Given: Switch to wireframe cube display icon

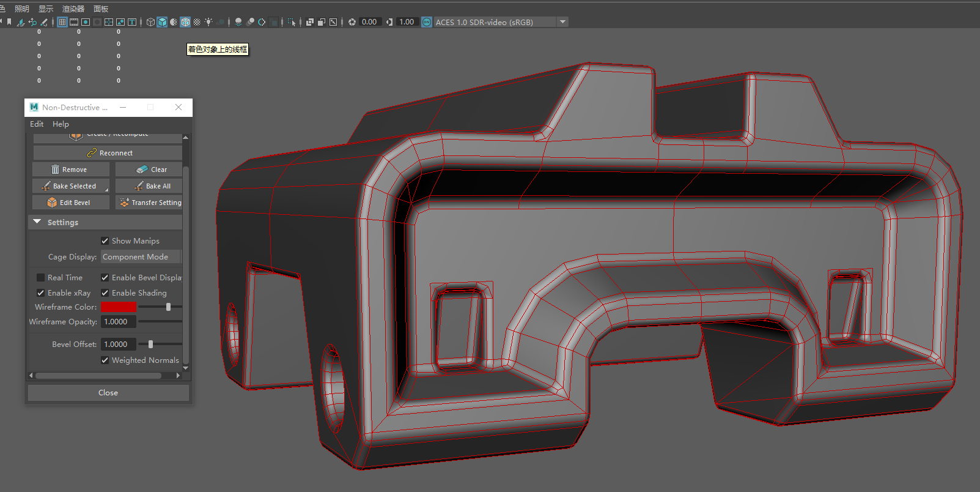Looking at the screenshot, I should (150, 22).
